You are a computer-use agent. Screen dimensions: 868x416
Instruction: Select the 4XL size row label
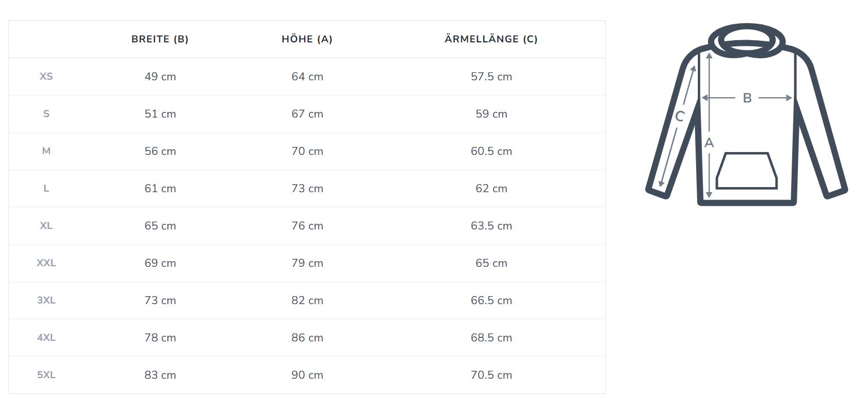pyautogui.click(x=46, y=337)
